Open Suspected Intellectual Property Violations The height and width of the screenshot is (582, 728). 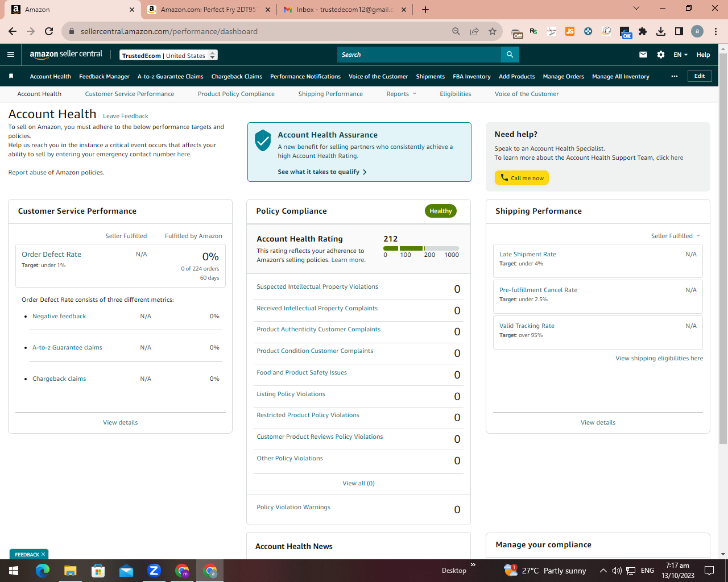click(317, 286)
